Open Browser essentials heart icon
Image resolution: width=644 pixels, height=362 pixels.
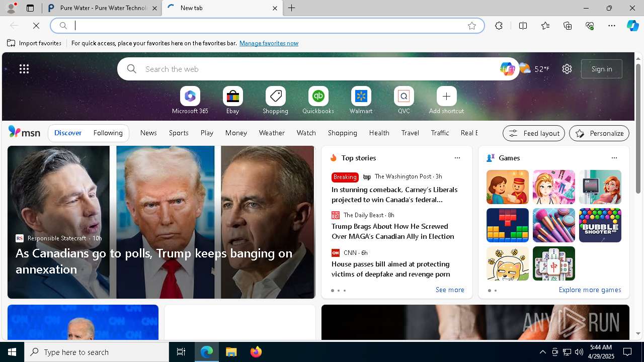click(590, 26)
